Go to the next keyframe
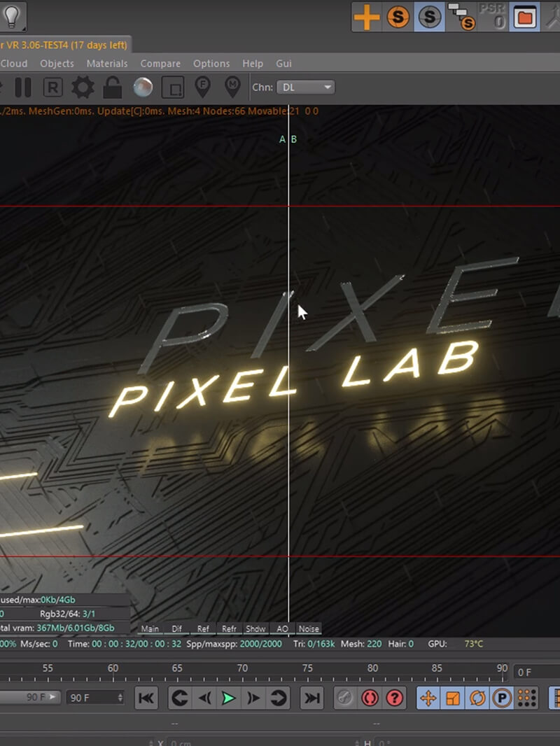Screen dimensions: 560x746 (x=279, y=698)
